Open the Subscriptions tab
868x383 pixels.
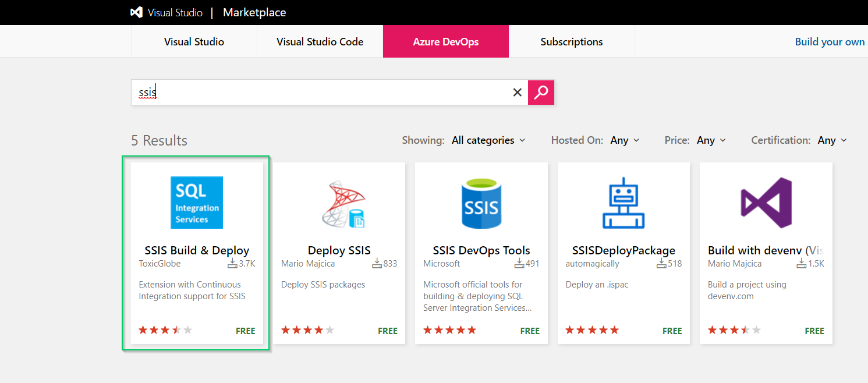(571, 42)
